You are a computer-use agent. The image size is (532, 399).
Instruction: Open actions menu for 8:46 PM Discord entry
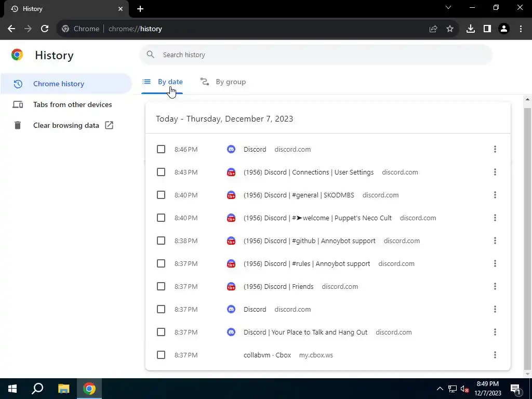coord(495,149)
